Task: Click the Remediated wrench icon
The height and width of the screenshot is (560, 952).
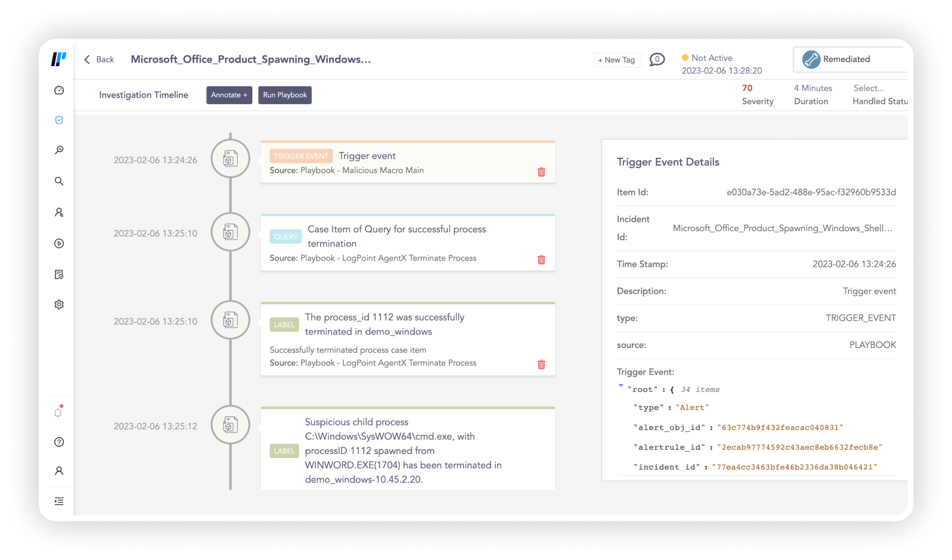Action: [x=811, y=59]
